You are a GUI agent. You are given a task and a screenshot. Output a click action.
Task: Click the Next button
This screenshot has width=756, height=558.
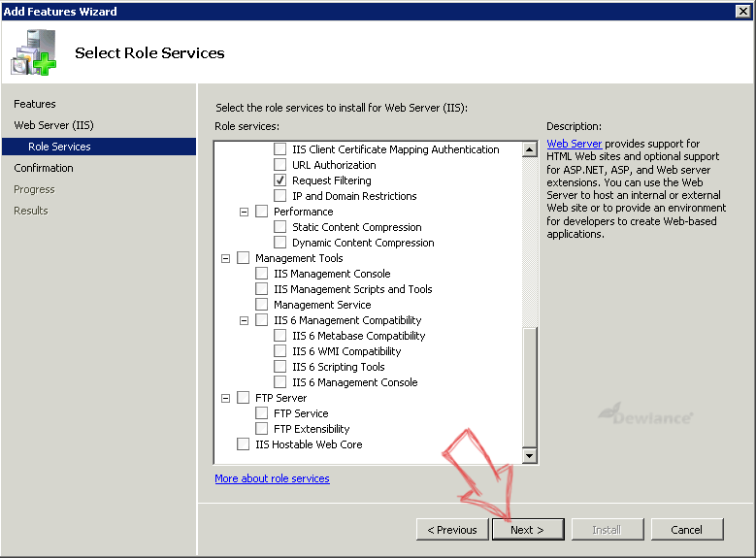tap(528, 530)
